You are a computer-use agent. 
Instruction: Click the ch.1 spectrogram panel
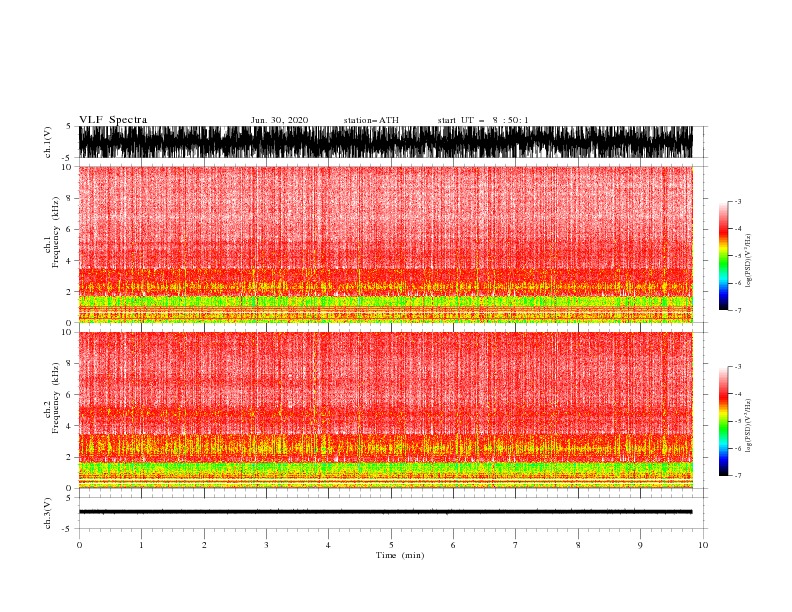pos(386,244)
